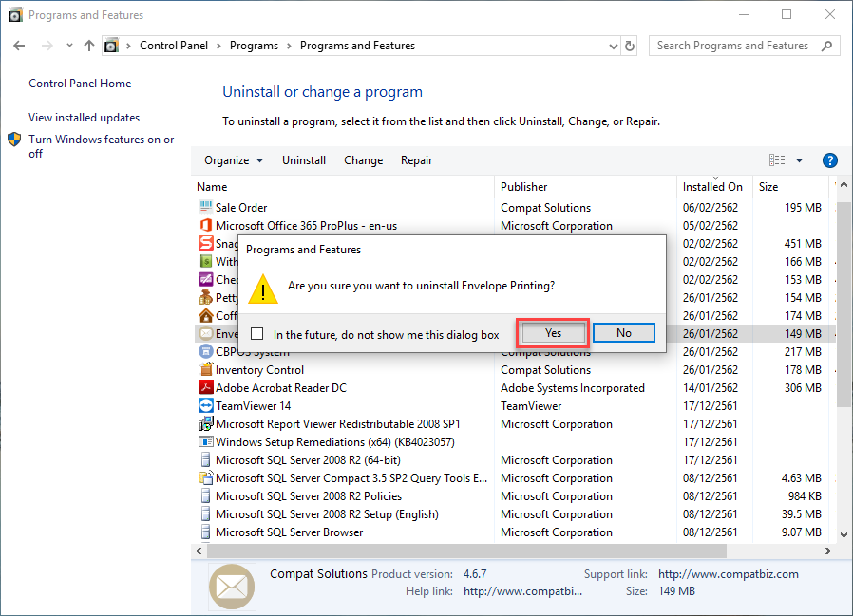Expand chevron after Control Panel breadcrumb
This screenshot has width=853, height=616.
(x=218, y=46)
